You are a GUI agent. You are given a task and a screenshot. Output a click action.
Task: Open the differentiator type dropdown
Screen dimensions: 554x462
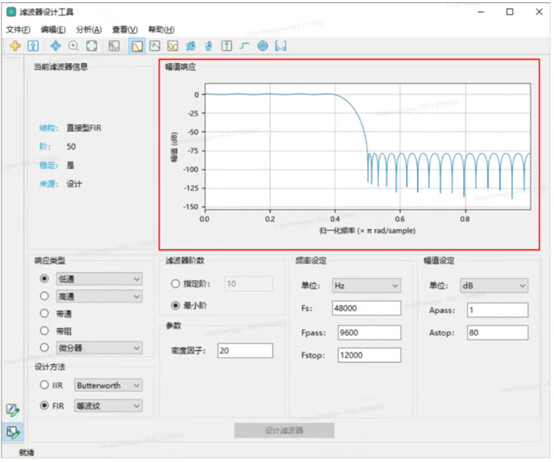click(99, 348)
